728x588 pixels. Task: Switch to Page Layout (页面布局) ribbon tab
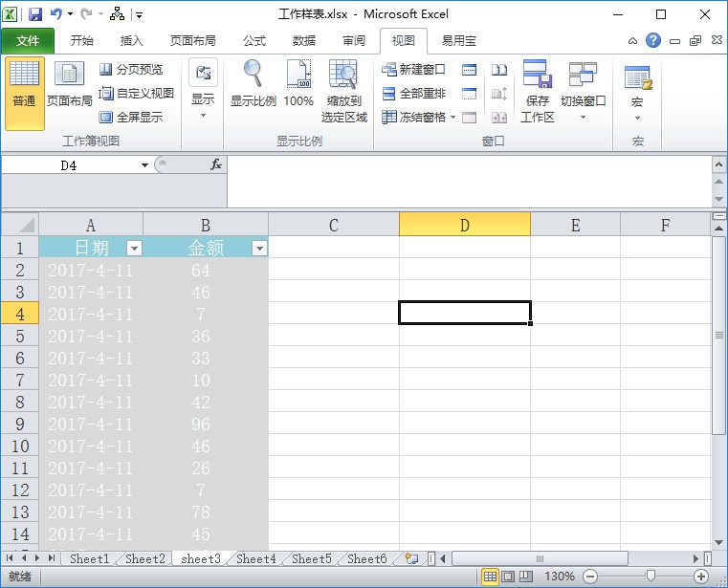pyautogui.click(x=192, y=41)
